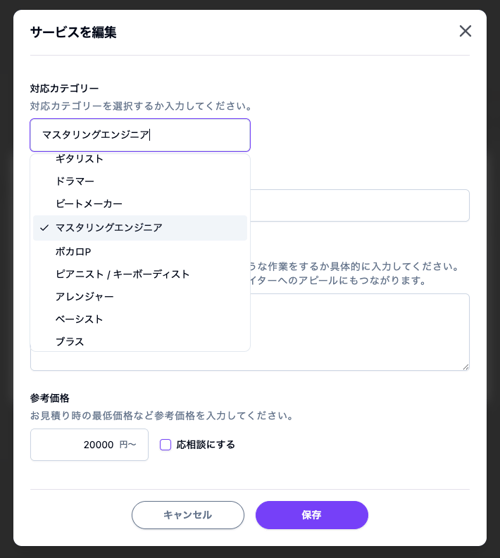Select ピアニスト / キーボーディスト option
The width and height of the screenshot is (500, 558).
pos(140,274)
